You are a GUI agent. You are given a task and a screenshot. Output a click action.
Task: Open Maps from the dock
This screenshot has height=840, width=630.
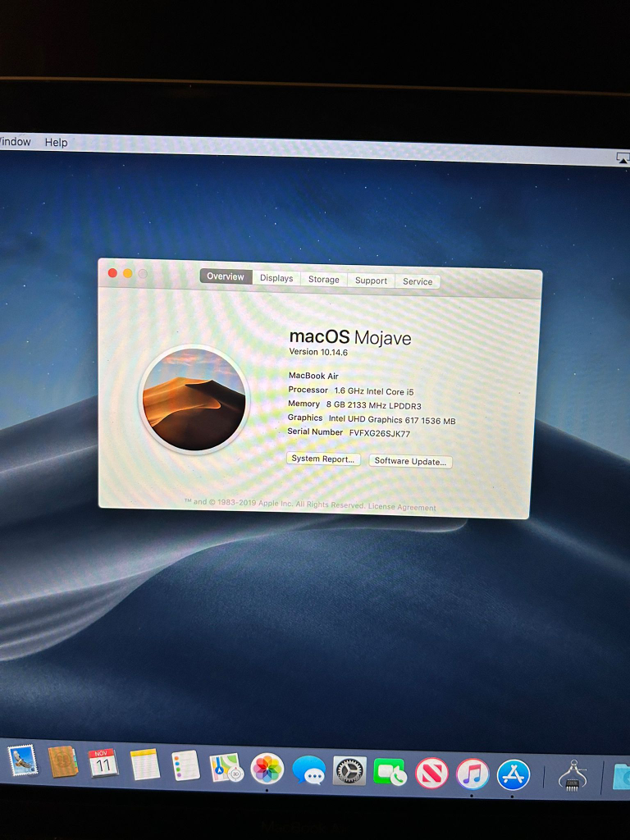[x=226, y=768]
